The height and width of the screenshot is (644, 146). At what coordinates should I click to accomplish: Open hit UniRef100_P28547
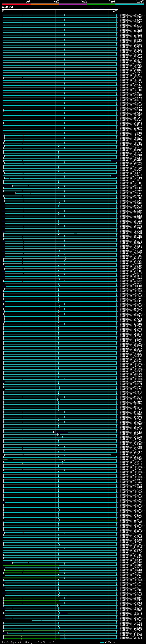click(131, 462)
